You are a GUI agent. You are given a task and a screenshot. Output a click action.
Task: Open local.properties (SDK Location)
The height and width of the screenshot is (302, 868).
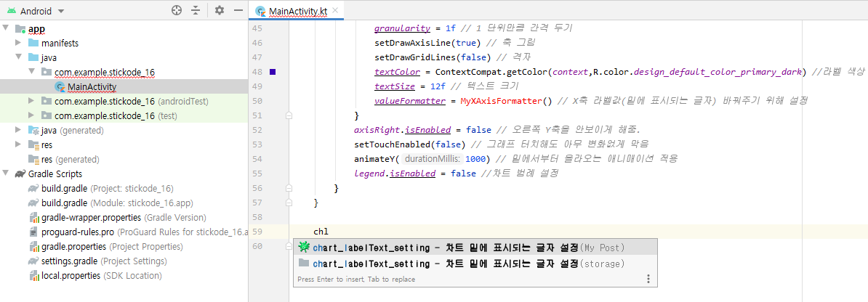101,275
